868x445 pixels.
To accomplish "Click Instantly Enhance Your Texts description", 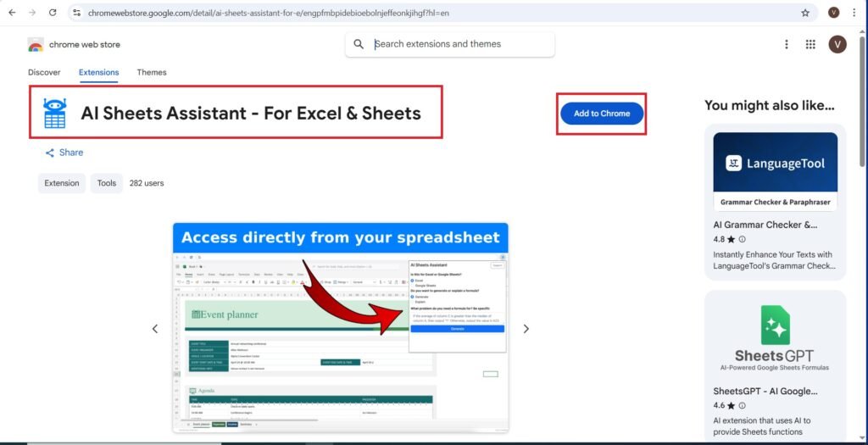I will (774, 260).
